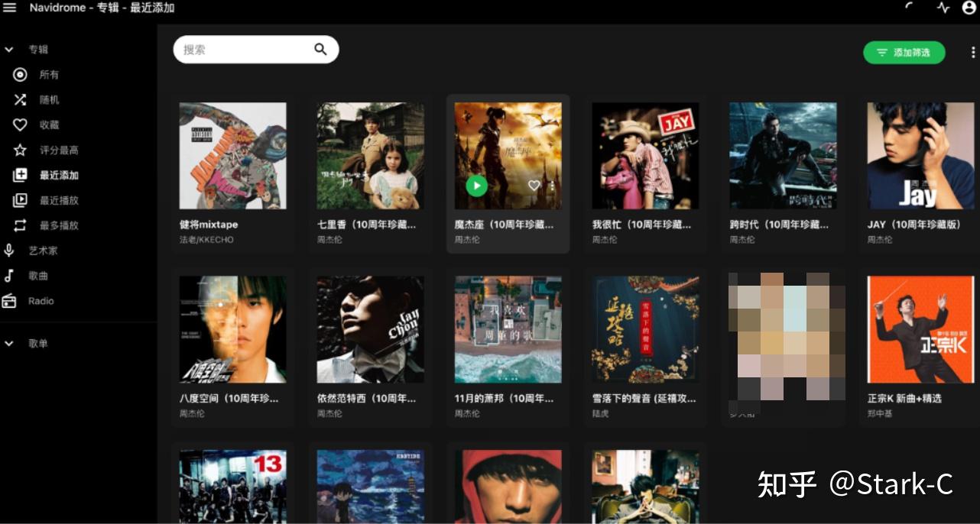This screenshot has height=524, width=980.
Task: Open the 歌曲 songs section
Action: [x=11, y=275]
